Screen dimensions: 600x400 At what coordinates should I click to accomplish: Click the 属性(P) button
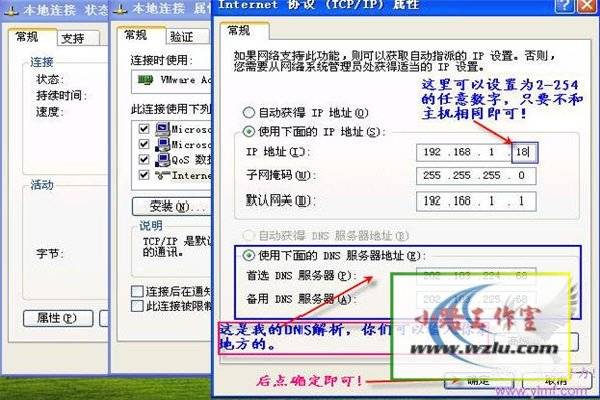pos(56,318)
